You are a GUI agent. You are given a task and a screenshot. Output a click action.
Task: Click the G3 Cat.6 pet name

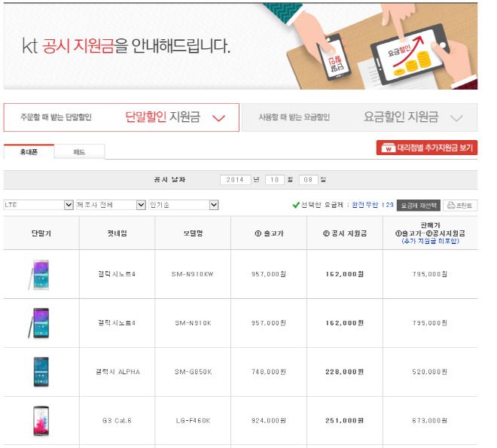point(117,421)
